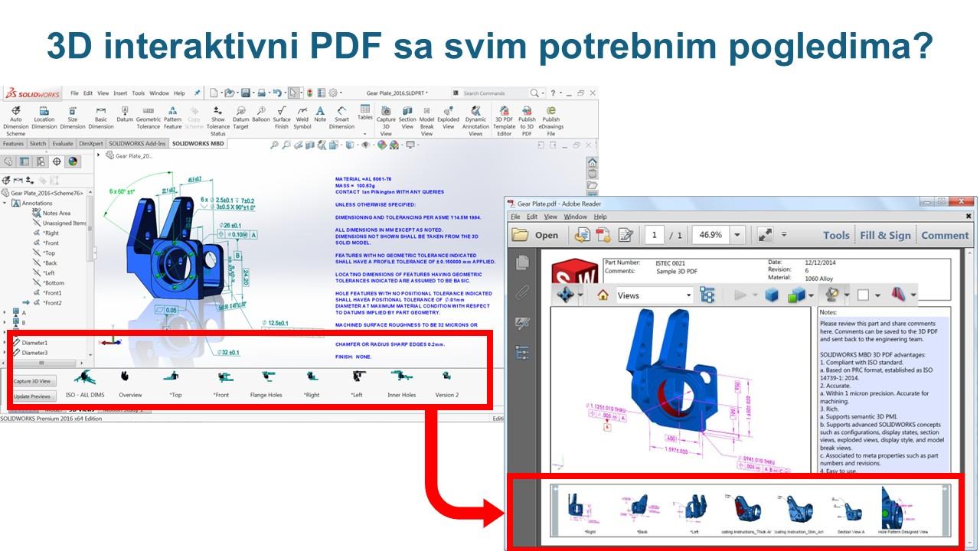Screen dimensions: 980x551
Task: Click the Balloon annotation tool
Action: tap(261, 115)
